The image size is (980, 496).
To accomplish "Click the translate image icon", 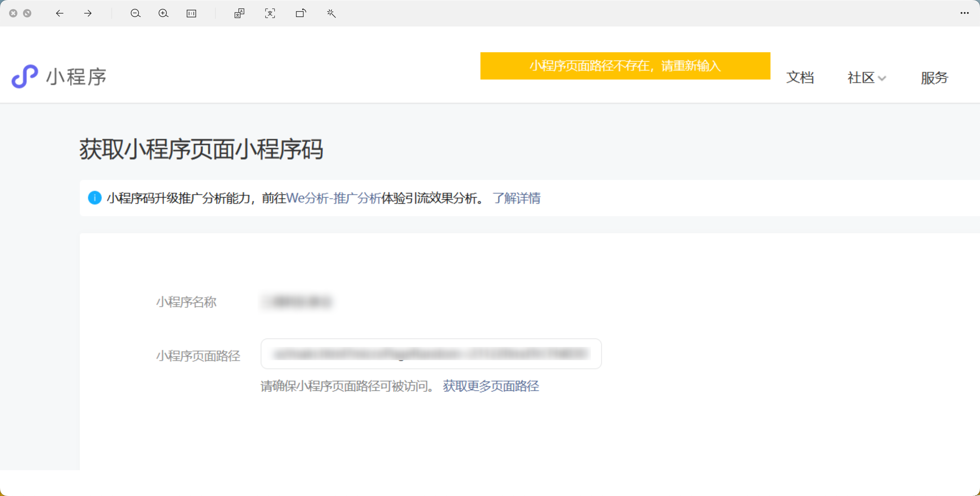I will (239, 13).
